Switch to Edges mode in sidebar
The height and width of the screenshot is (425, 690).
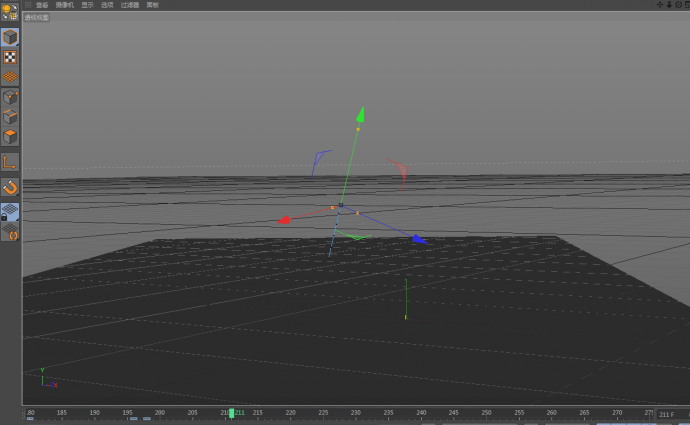click(10, 117)
